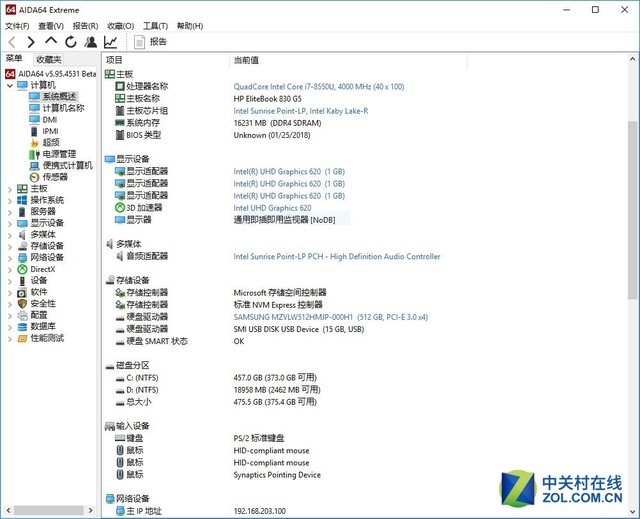Expand the 操作系统 tree node
Viewport: 640px width, 519px height.
10,201
